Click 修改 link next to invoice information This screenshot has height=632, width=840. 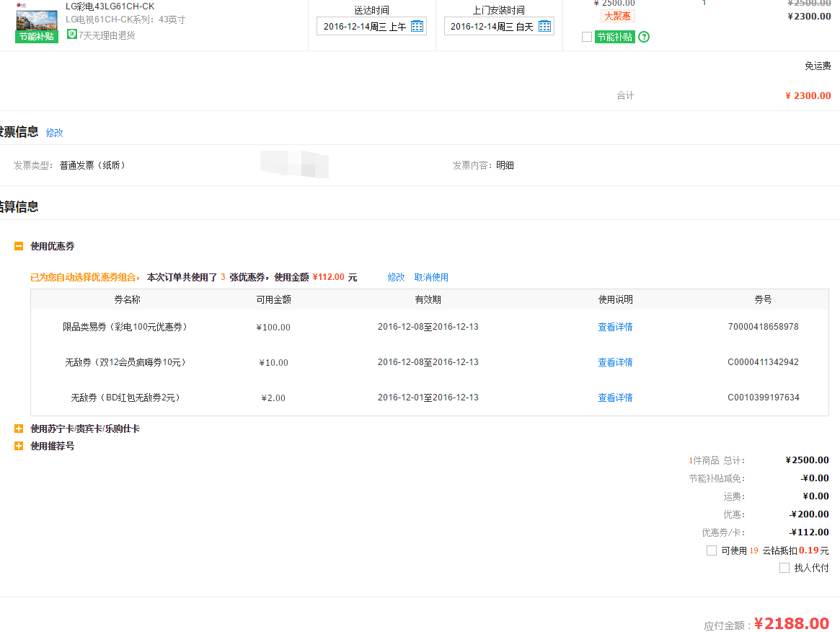pyautogui.click(x=54, y=133)
